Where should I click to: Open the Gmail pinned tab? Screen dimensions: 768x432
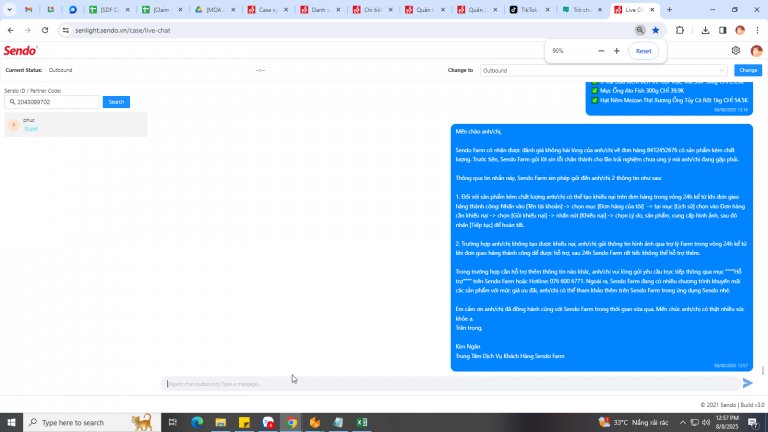29,10
